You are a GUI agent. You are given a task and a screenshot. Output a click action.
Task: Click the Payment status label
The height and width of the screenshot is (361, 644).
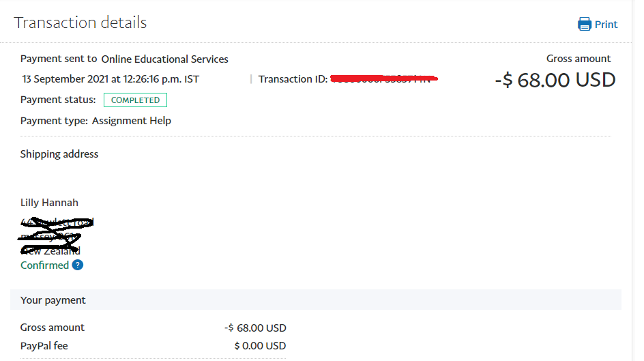[58, 100]
